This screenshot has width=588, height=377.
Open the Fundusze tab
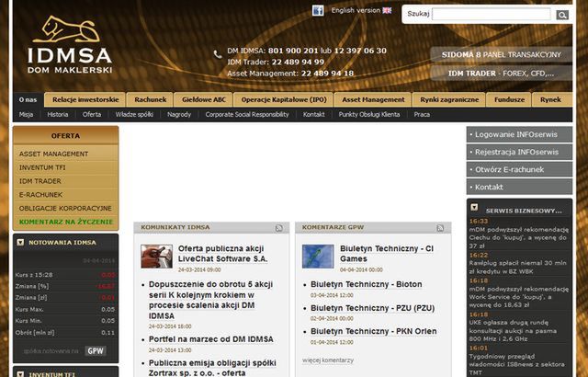coord(509,100)
